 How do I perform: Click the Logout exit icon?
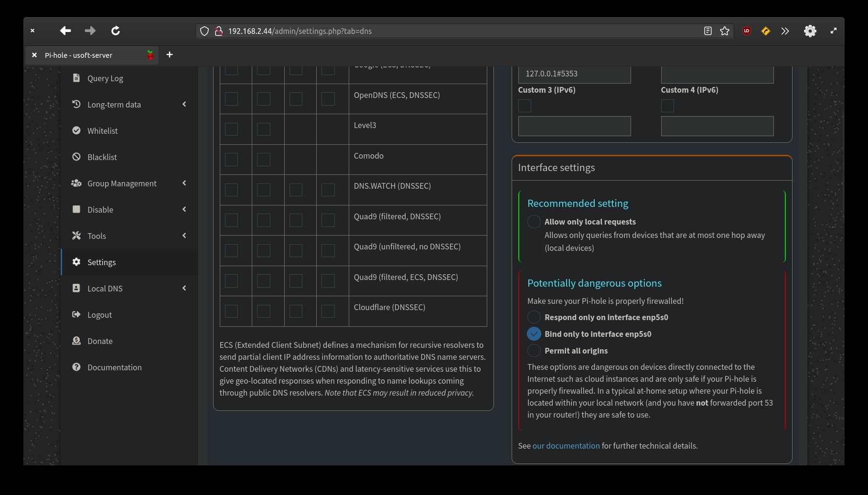click(x=76, y=314)
